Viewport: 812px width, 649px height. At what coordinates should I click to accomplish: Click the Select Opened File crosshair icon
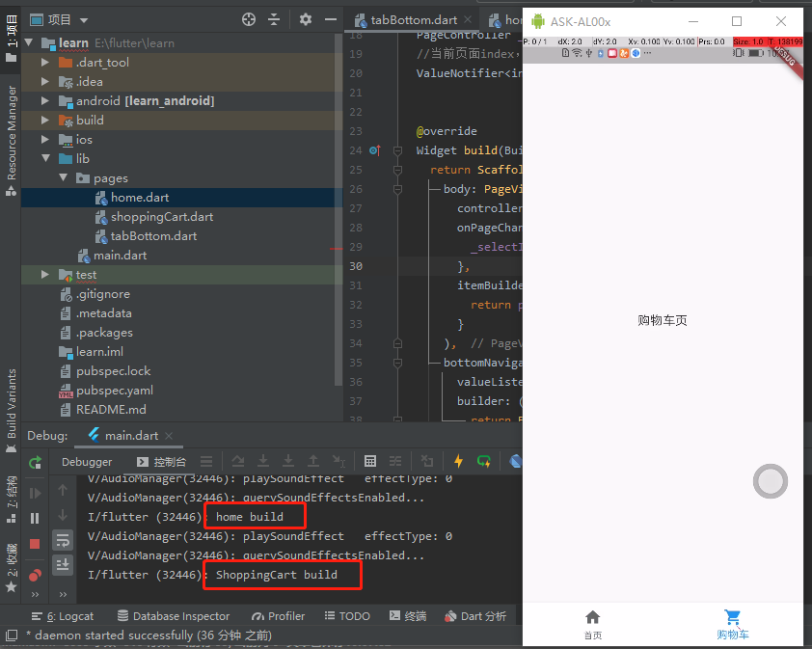click(248, 18)
